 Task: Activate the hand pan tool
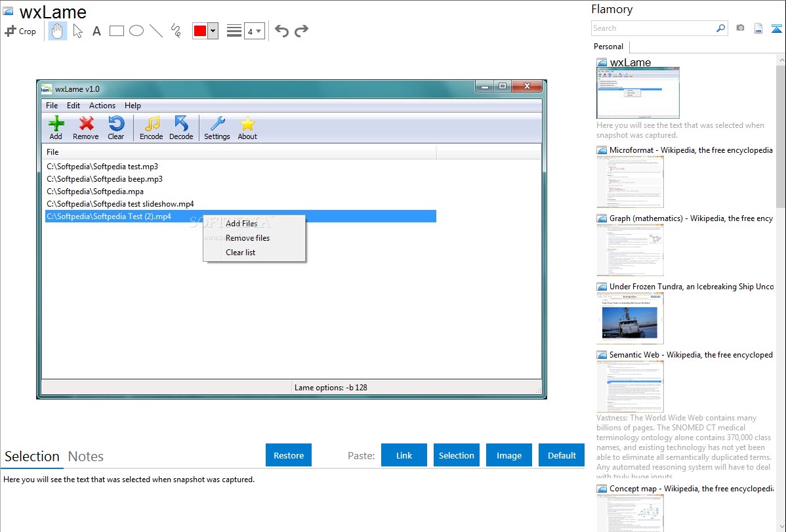point(58,31)
